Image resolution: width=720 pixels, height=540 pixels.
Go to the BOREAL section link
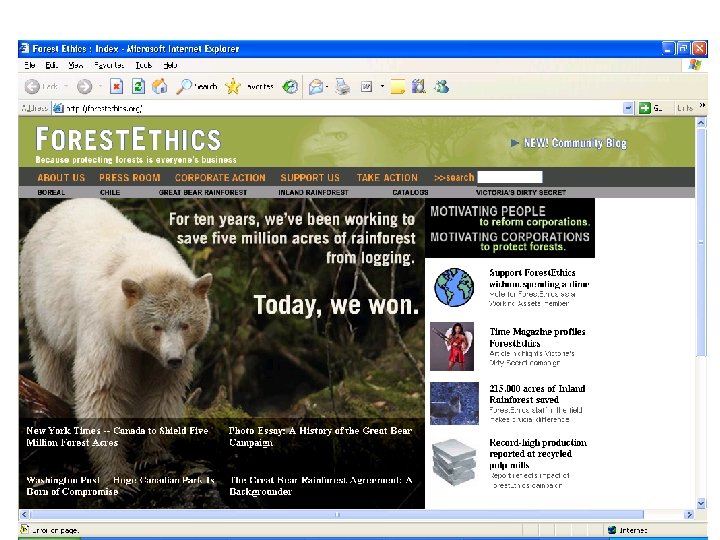pyautogui.click(x=51, y=192)
